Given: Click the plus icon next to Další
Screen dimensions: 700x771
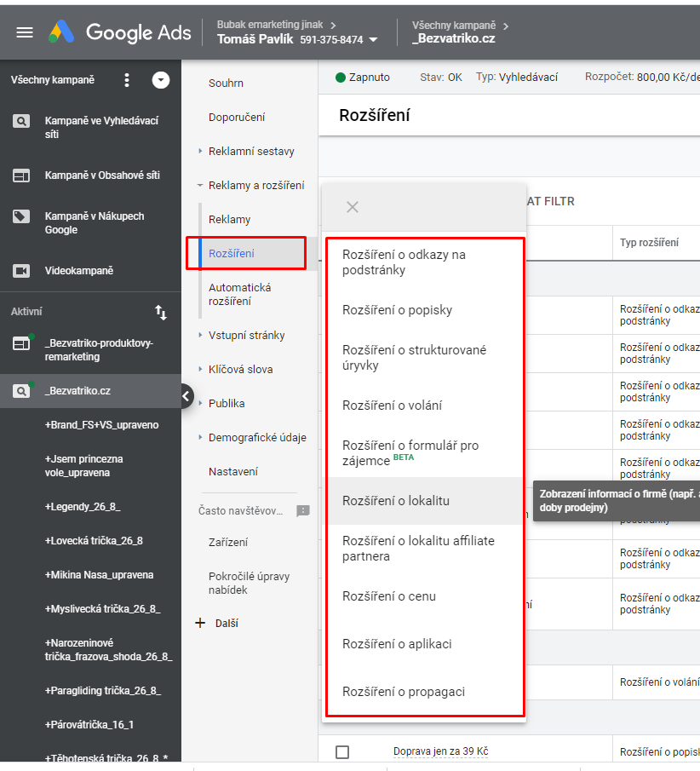Looking at the screenshot, I should (200, 624).
